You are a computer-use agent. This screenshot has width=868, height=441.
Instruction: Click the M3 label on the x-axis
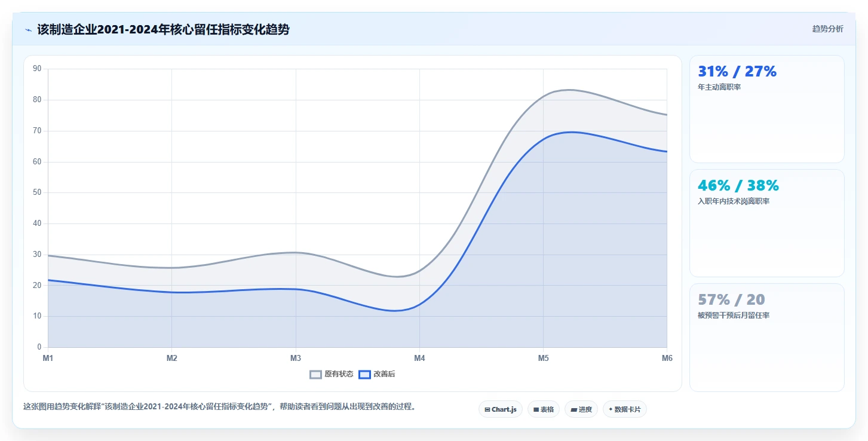point(296,358)
